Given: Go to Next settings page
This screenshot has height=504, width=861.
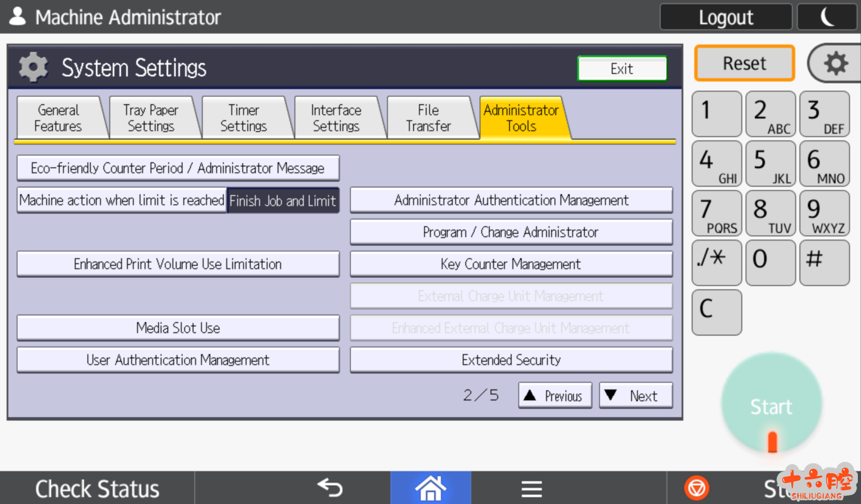Looking at the screenshot, I should 635,396.
